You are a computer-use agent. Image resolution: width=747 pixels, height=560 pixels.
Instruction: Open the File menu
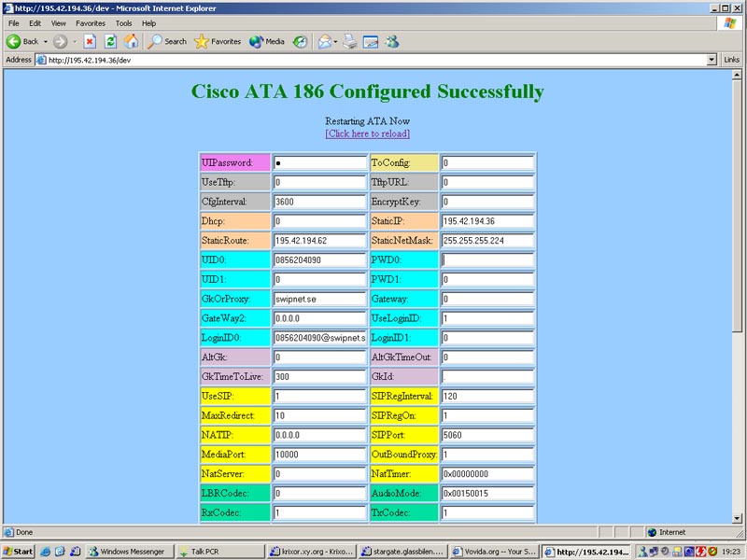[x=13, y=23]
